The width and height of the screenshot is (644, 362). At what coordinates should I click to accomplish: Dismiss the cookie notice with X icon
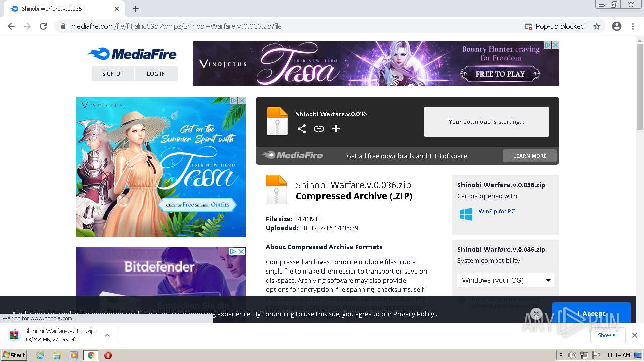(x=536, y=314)
